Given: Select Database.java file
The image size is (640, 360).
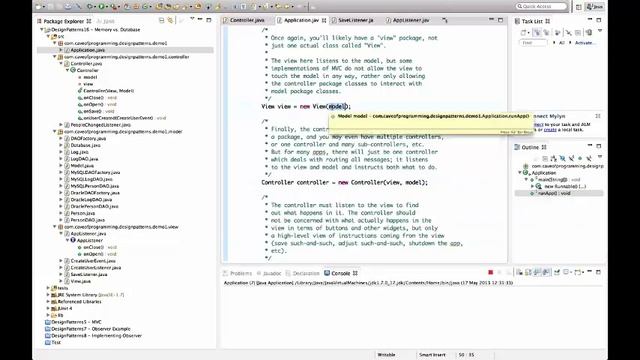Looking at the screenshot, I should (85, 145).
